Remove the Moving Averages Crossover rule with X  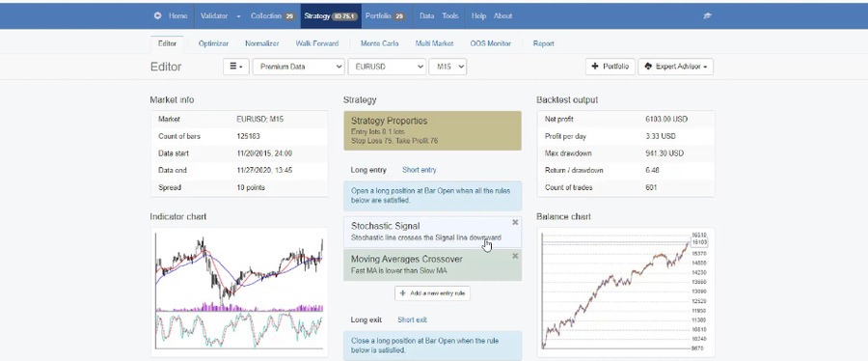[515, 256]
